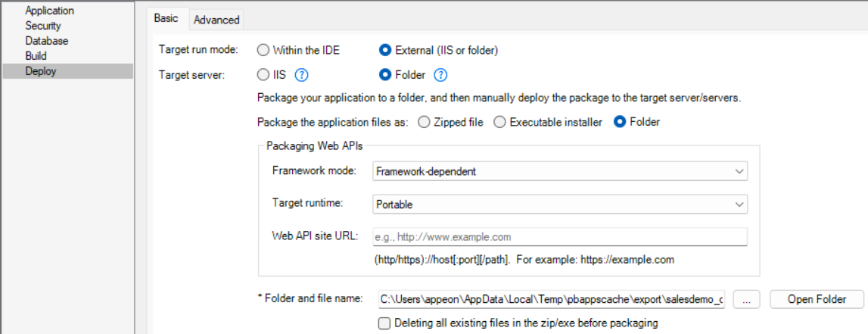Click the Open Folder button
This screenshot has height=334, width=868.
(x=817, y=299)
